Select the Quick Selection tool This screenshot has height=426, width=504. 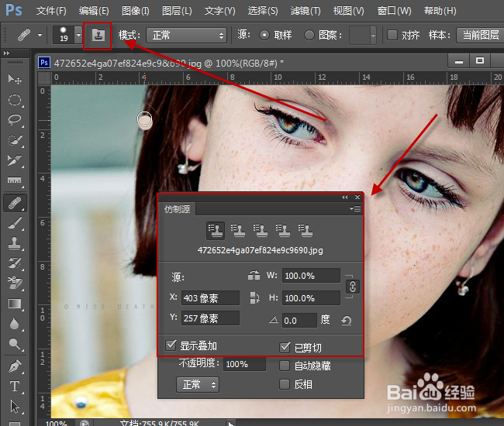click(x=15, y=140)
